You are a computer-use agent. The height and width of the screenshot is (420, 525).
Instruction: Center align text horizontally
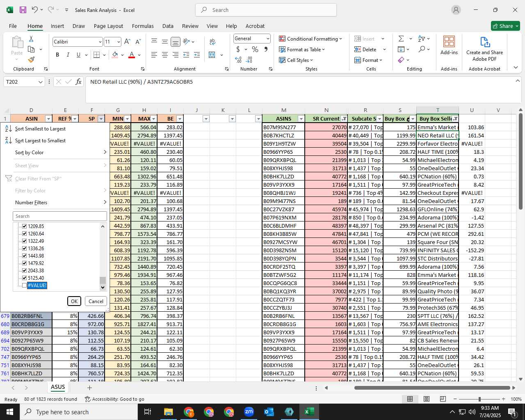(165, 55)
